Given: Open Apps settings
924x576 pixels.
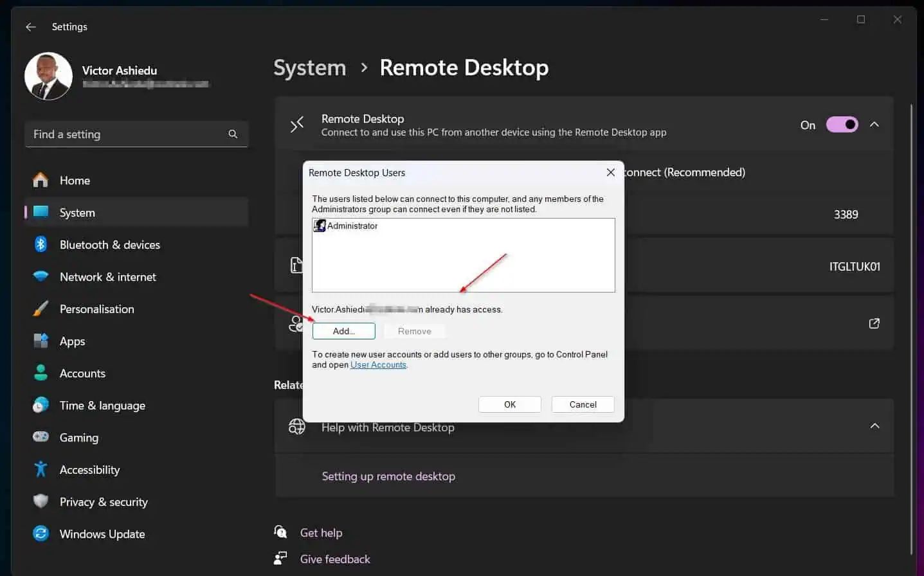Looking at the screenshot, I should (x=136, y=341).
